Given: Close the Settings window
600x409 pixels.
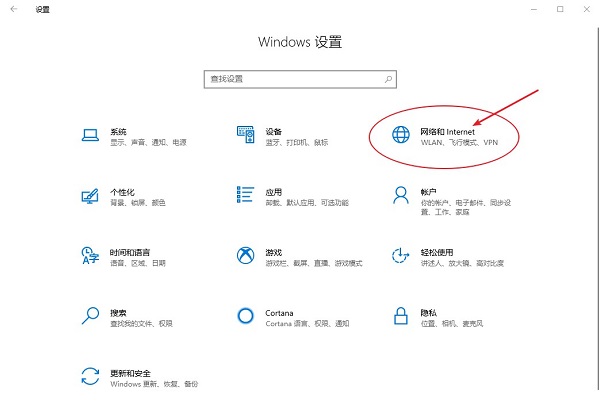Looking at the screenshot, I should click(587, 9).
